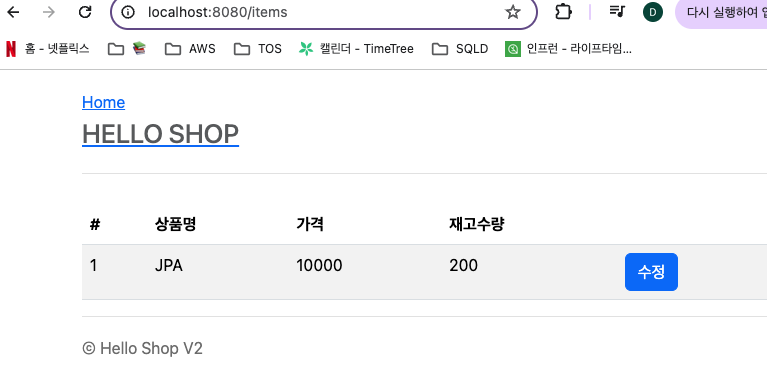Open the extensions puzzle icon
The height and width of the screenshot is (383, 767).
[564, 12]
